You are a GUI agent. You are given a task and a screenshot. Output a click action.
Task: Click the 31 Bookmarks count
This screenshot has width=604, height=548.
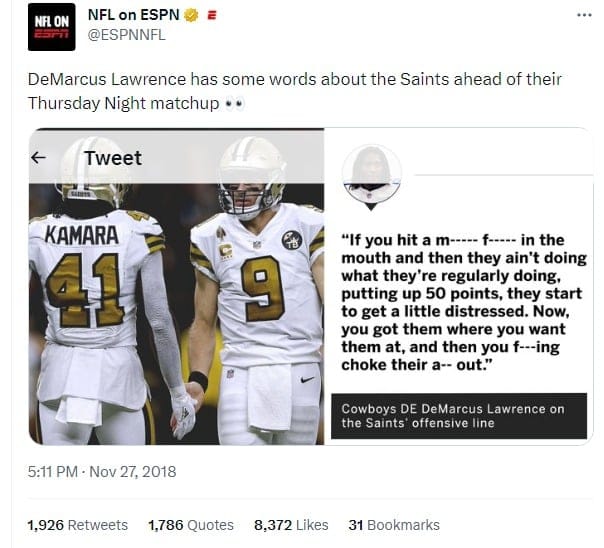coord(394,525)
